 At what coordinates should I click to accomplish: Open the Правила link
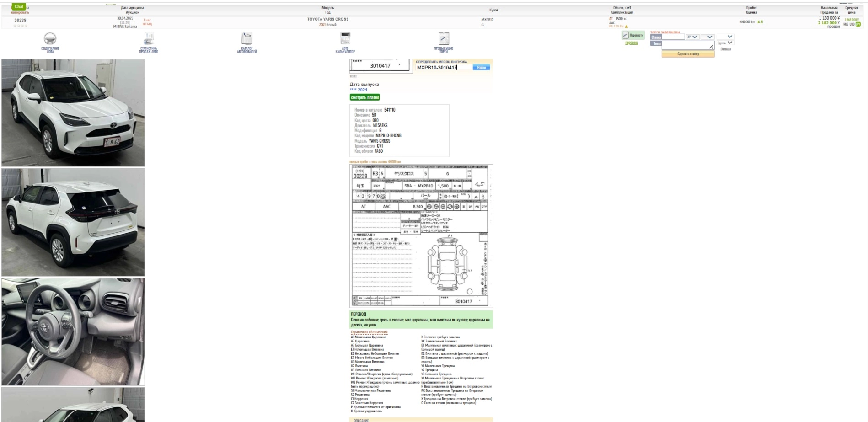pos(726,49)
